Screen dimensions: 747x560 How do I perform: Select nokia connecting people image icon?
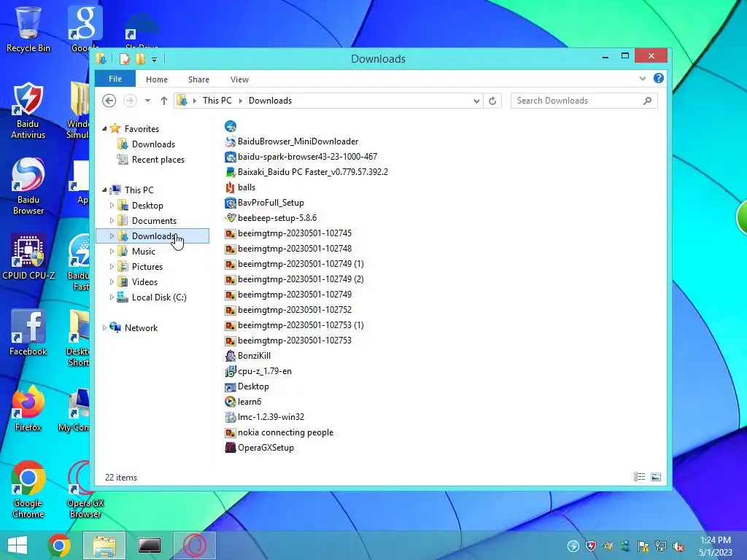click(x=230, y=432)
